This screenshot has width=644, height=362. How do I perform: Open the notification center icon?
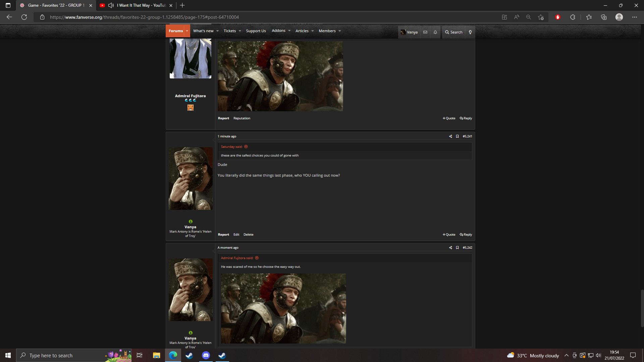pyautogui.click(x=633, y=355)
